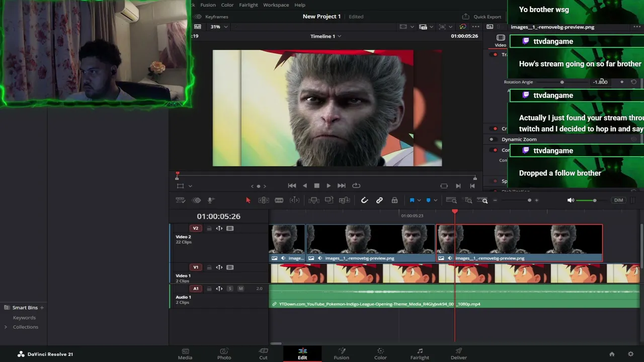Switch to the Deliver page
The height and width of the screenshot is (362, 644).
pos(459,354)
